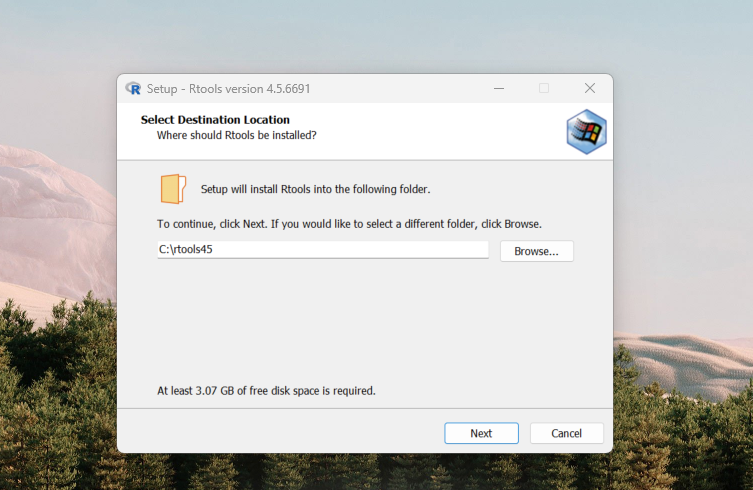Click the installer box icon in the header
The width and height of the screenshot is (753, 490).
pos(586,131)
